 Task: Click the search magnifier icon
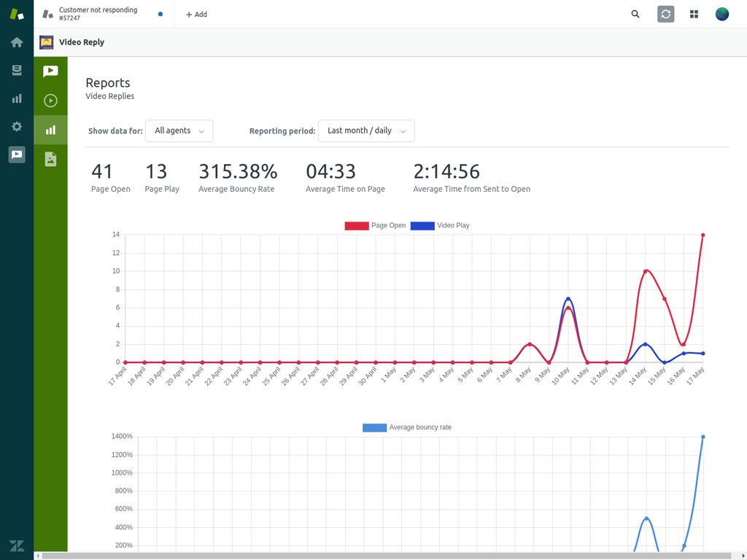coord(635,14)
